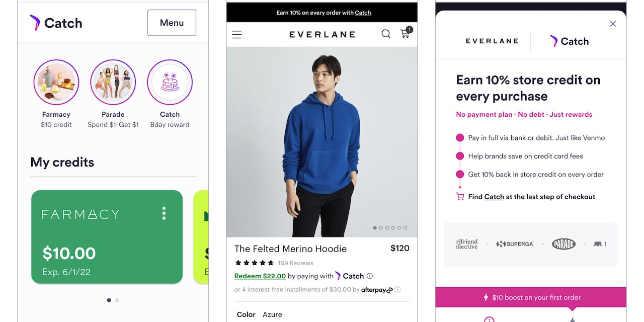Screen dimensions: 644x322
Task: Click the Catch logo in header
Action: pos(56,23)
